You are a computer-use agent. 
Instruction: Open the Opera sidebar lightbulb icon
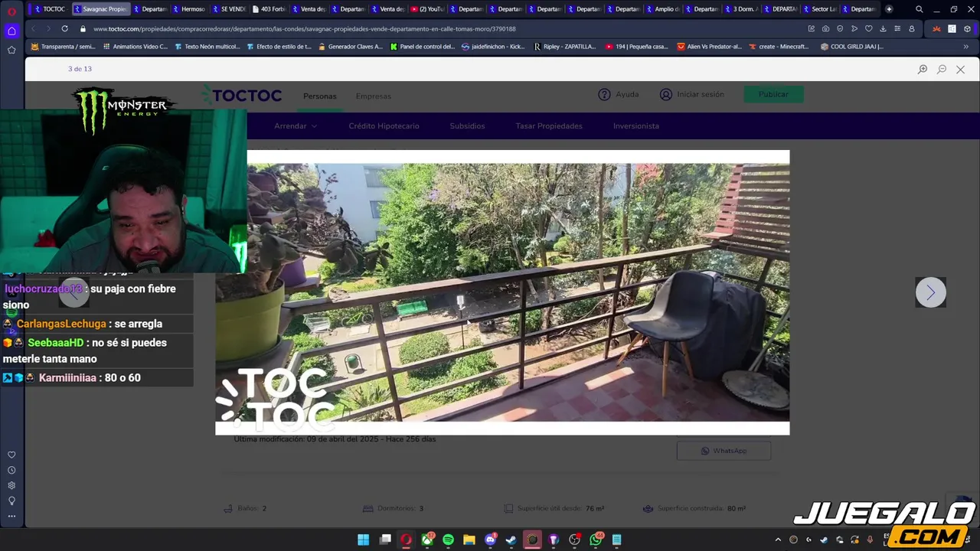[x=11, y=500]
